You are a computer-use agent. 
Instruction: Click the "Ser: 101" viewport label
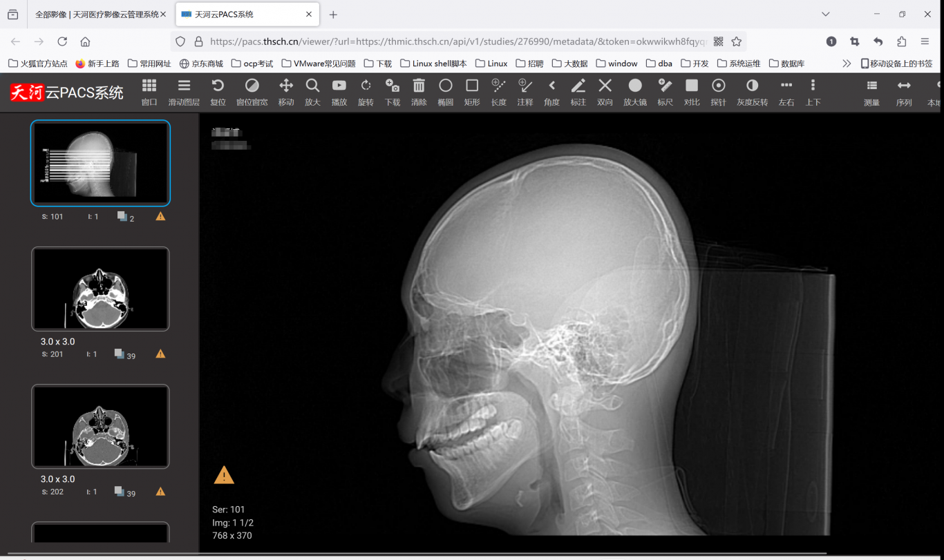[229, 510]
